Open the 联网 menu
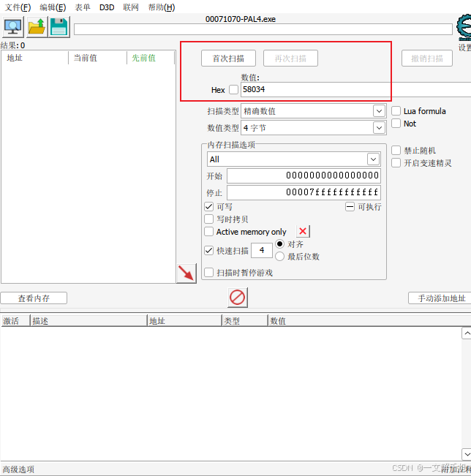The image size is (471, 476). pyautogui.click(x=131, y=7)
